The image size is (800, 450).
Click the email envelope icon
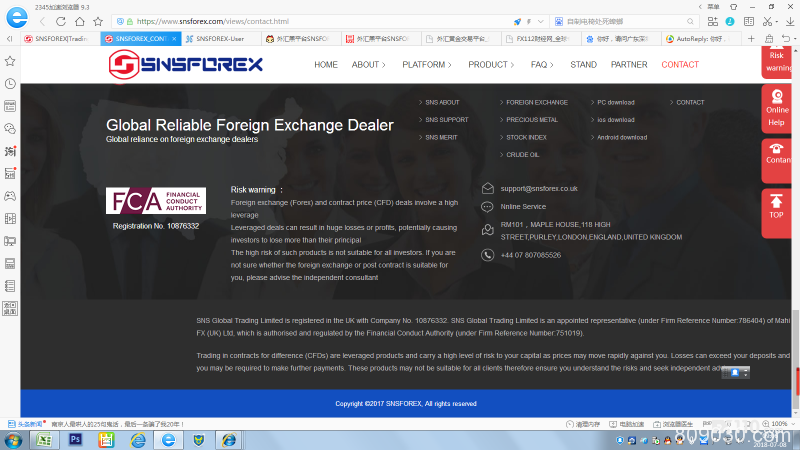tap(487, 188)
